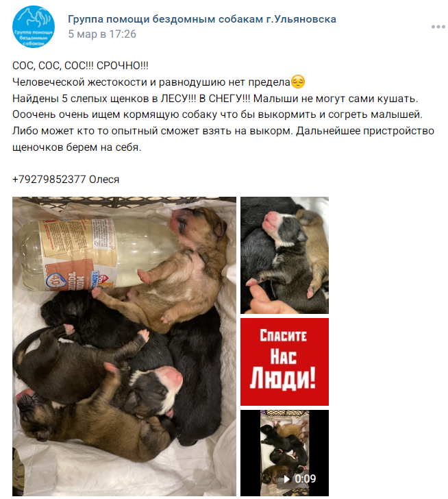Click the post text line СОС, СОС, СОС!!! СРОЧНО!!!
This screenshot has width=448, height=499.
(x=80, y=66)
